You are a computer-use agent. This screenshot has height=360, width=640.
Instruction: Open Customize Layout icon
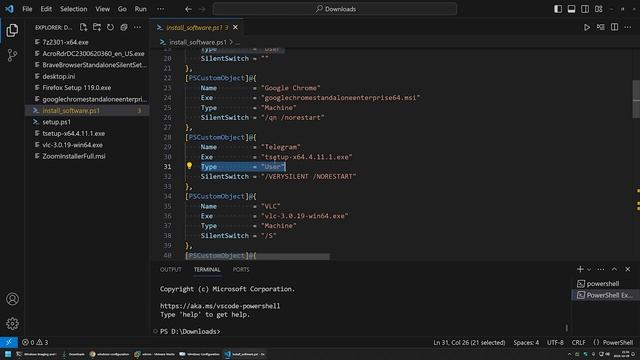598,9
